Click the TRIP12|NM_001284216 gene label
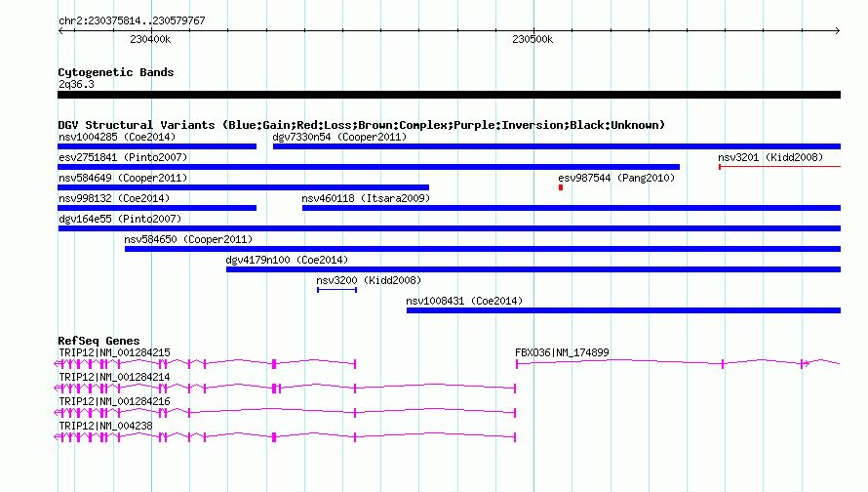 [114, 401]
